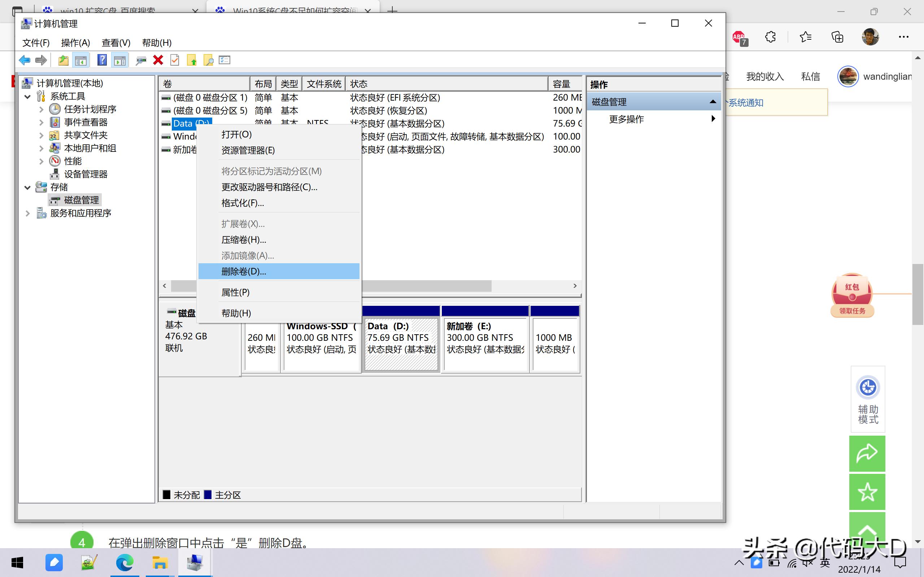This screenshot has width=924, height=577.
Task: Click the red X delete toolbar icon
Action: tap(158, 60)
